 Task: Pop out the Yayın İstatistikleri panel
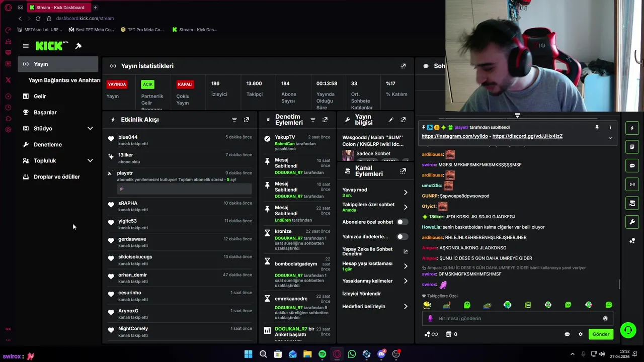[x=403, y=66]
